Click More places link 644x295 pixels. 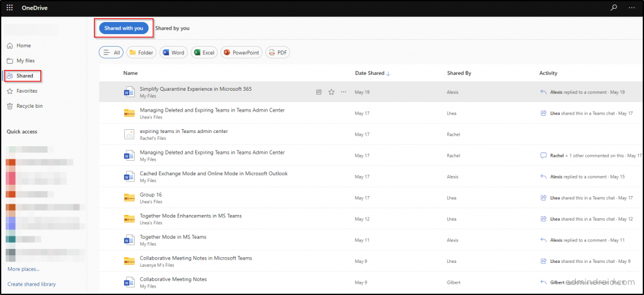23,269
